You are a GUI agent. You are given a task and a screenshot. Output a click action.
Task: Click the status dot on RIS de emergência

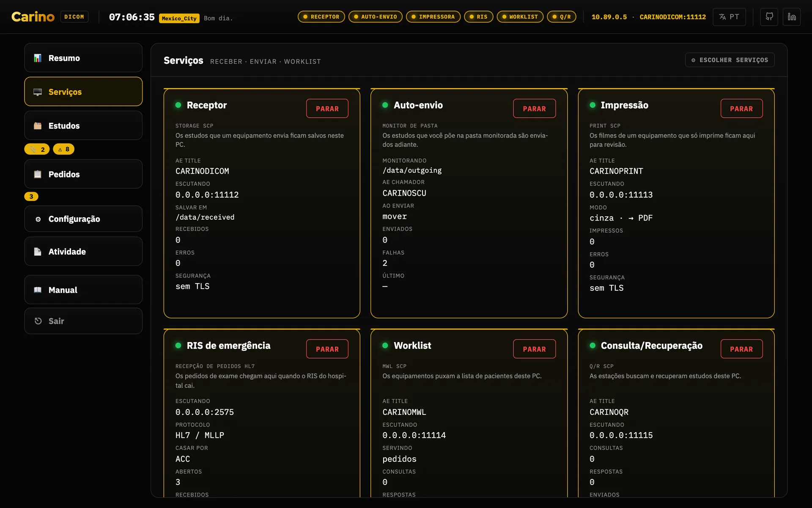tap(178, 345)
